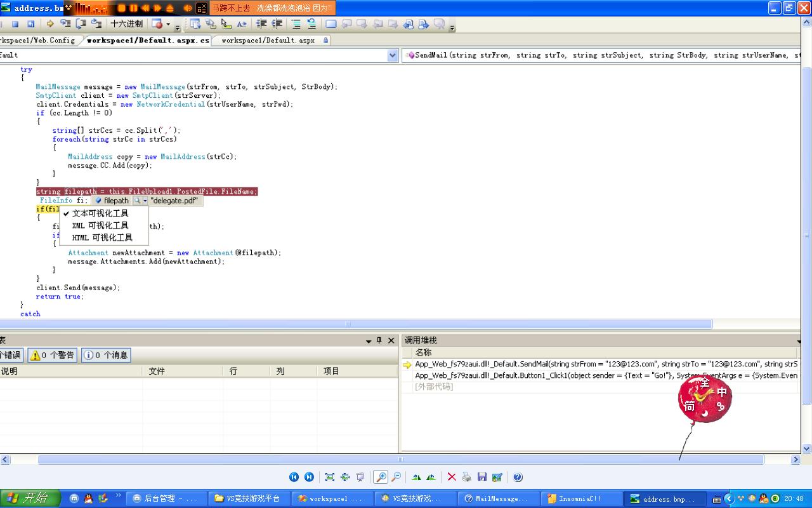Click the Windows 开始 Start button
This screenshot has width=812, height=508.
30,498
